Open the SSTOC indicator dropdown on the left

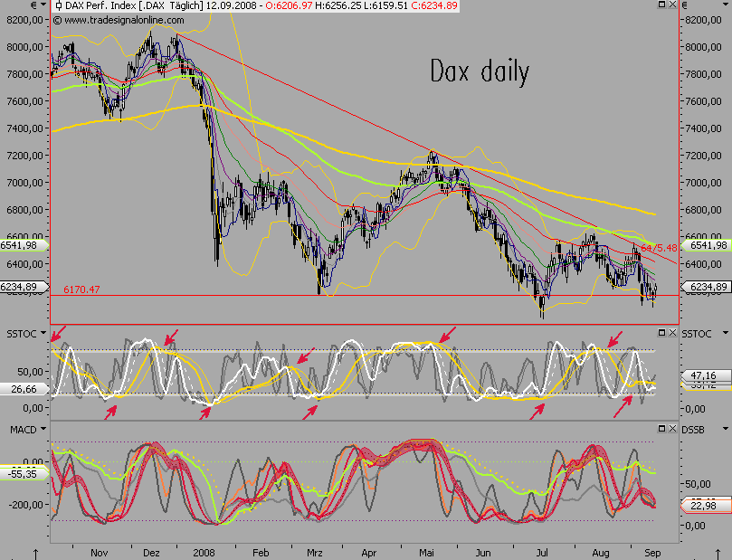43,333
